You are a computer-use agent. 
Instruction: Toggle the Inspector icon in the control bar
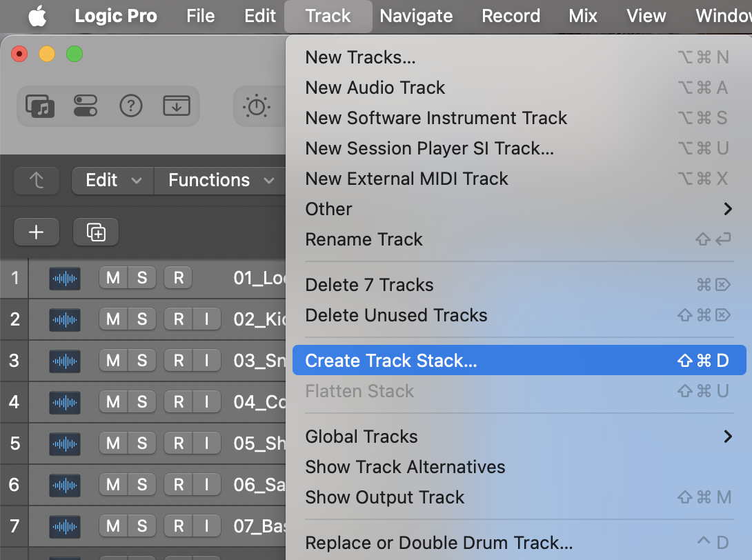pos(85,106)
